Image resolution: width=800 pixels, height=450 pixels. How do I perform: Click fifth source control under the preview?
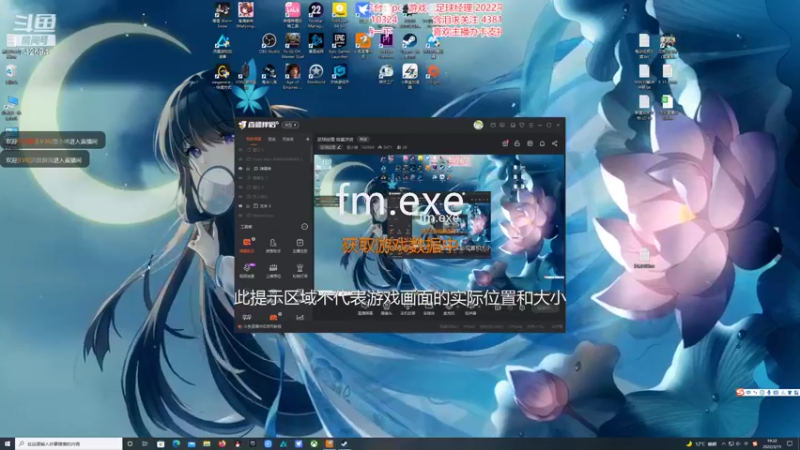pos(449,309)
